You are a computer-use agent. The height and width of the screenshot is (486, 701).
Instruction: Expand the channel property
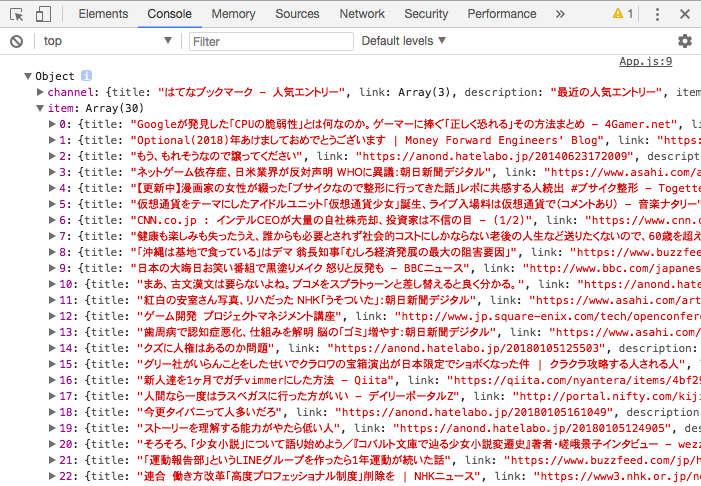(40, 92)
